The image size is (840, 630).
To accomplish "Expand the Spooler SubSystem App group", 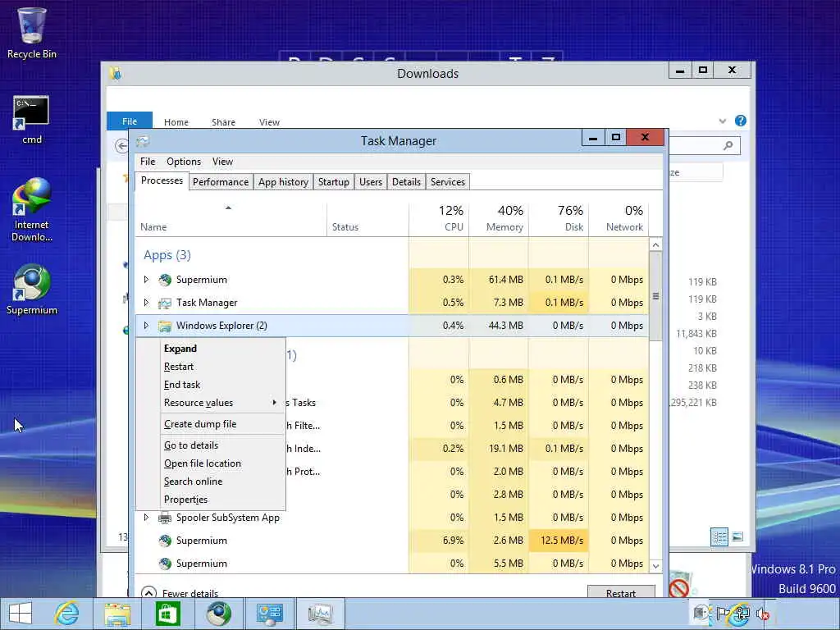I will (x=146, y=518).
